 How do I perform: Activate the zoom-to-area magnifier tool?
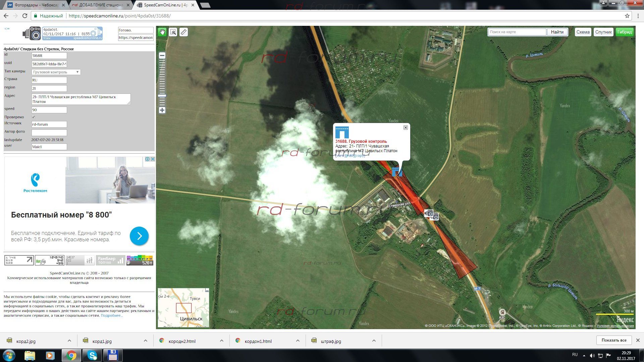click(x=173, y=32)
